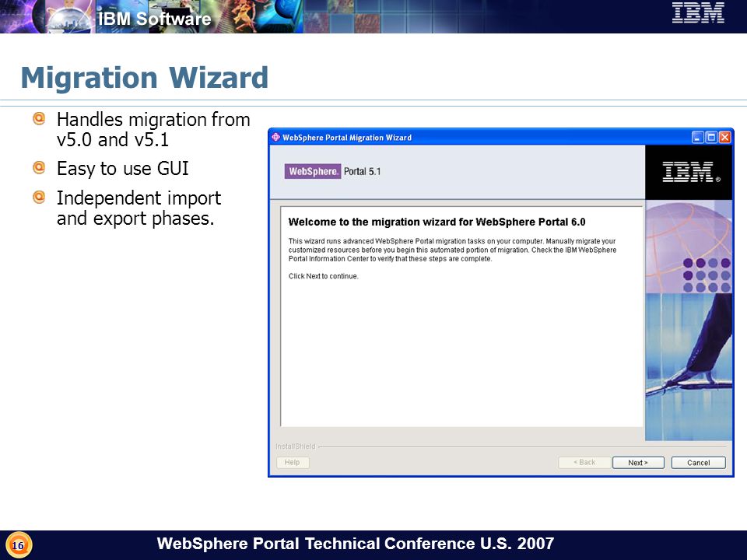Click 'WebSphere Portal Technical Conference U.S. 2007' footer
747x560 pixels.
(x=356, y=544)
